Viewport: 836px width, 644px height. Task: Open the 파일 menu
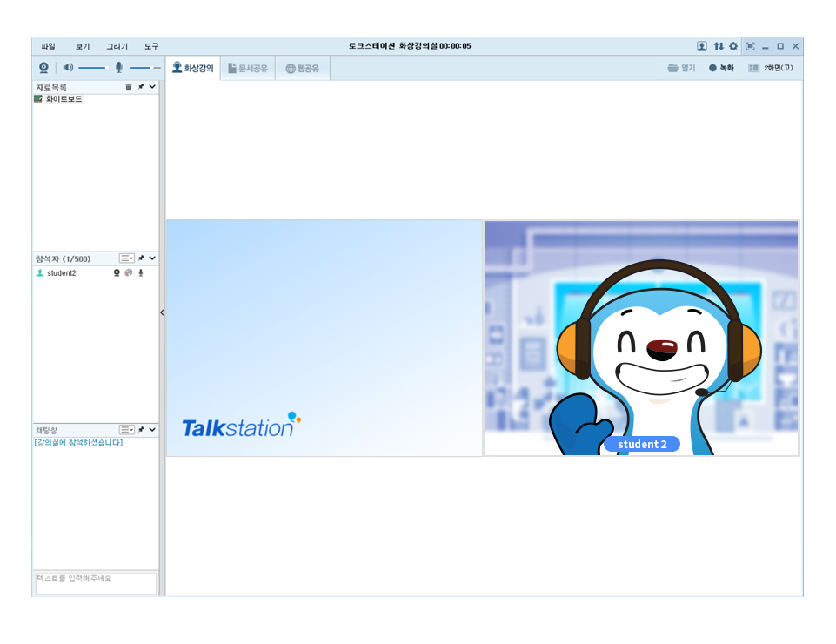(48, 46)
